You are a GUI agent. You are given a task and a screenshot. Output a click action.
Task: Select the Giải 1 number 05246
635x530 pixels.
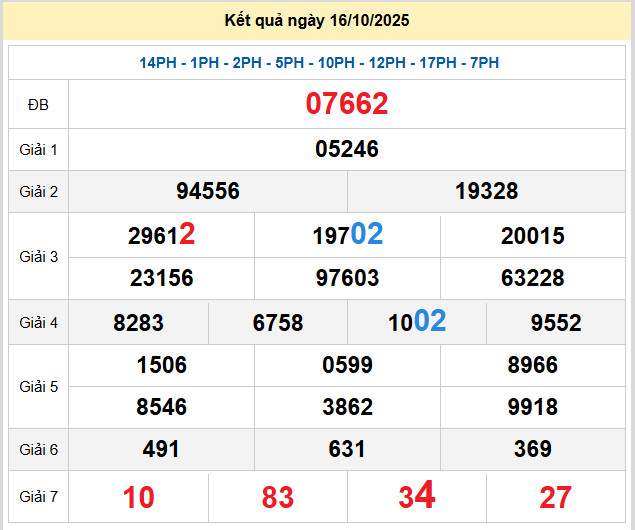(347, 149)
